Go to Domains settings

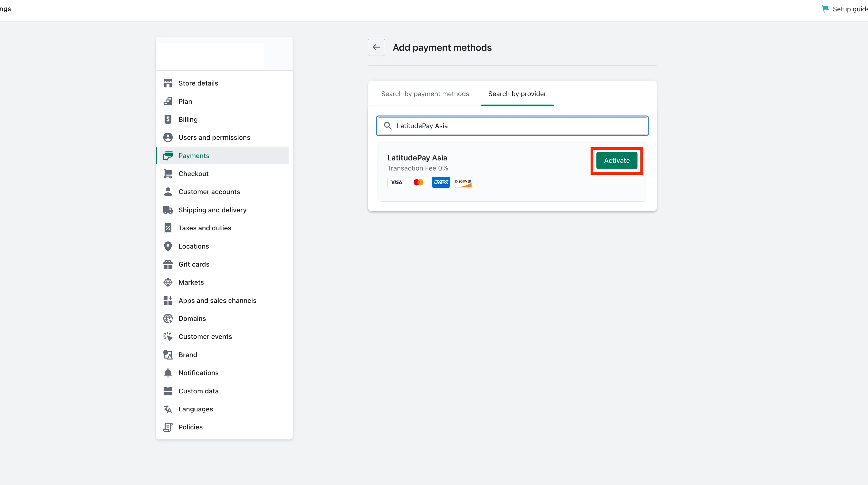tap(224, 318)
